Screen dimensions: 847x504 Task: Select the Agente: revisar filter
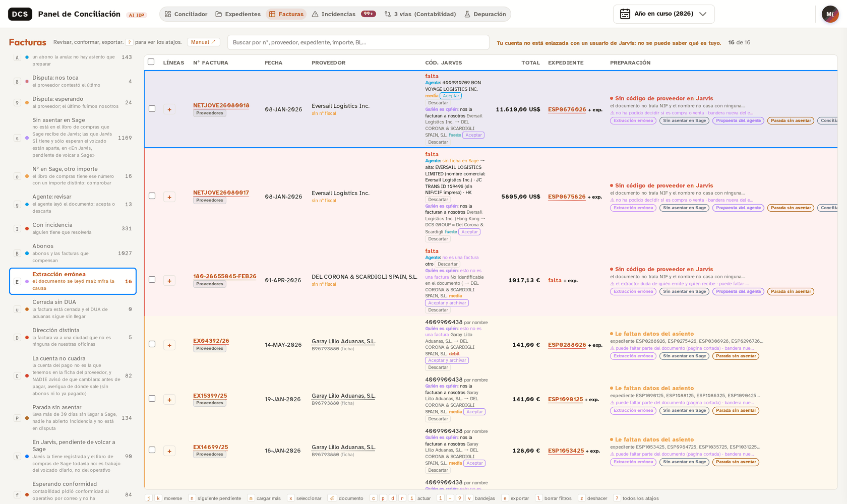[73, 204]
